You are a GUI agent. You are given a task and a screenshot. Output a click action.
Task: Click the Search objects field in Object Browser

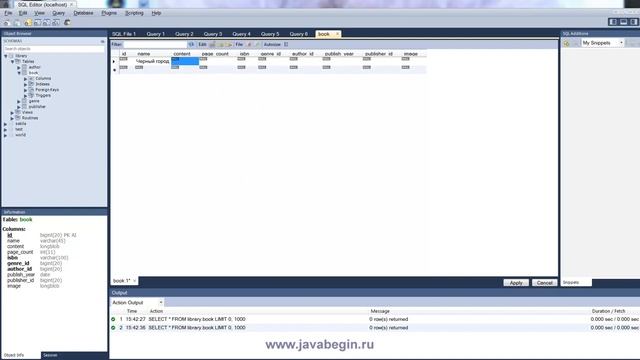(54, 49)
